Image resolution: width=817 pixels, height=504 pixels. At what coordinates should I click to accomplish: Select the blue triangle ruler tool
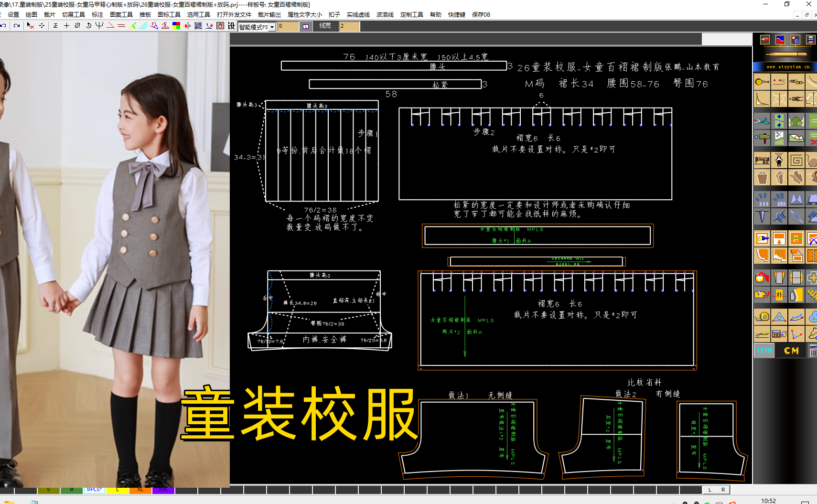[x=779, y=316]
